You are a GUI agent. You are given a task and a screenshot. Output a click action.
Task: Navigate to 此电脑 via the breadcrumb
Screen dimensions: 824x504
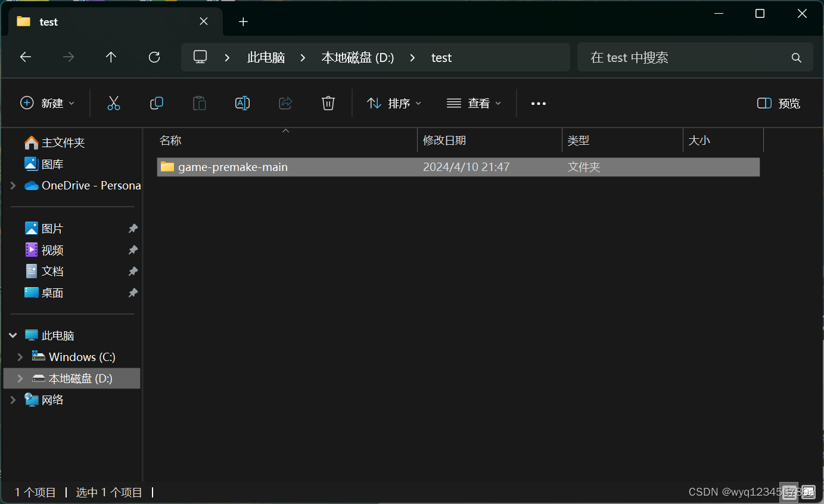pos(266,57)
